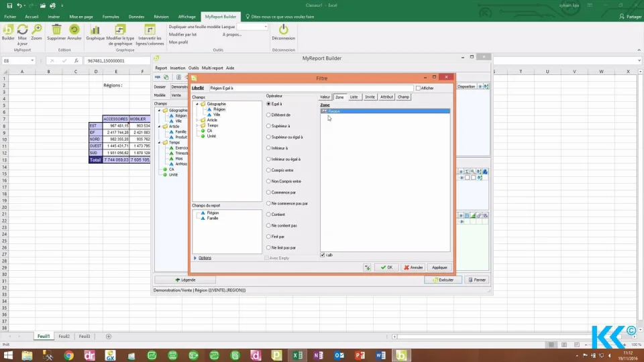Toggle the Afficher checkbox
644x362 pixels.
tap(418, 88)
